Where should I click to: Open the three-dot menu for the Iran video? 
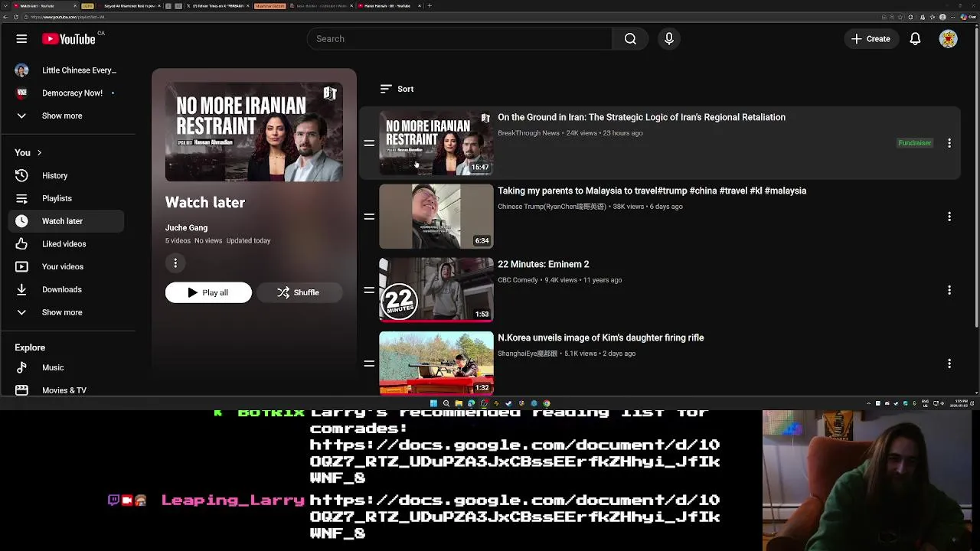pos(949,143)
